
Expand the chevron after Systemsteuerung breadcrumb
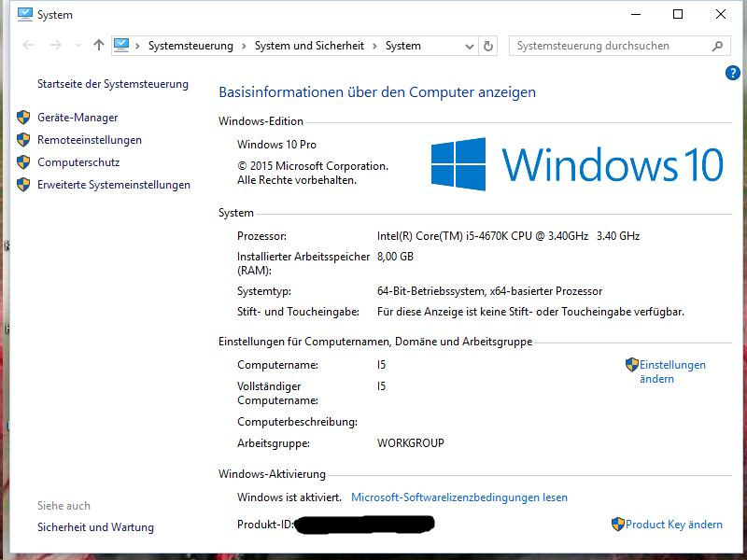tap(244, 46)
